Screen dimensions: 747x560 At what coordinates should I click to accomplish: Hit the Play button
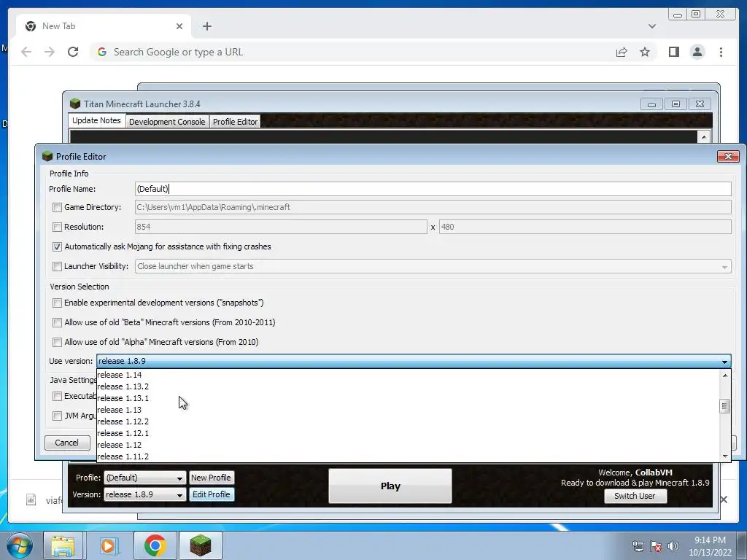click(x=390, y=486)
